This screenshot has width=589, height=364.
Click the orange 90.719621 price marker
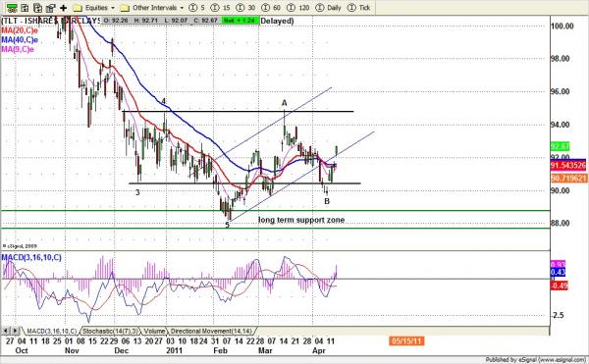[568, 179]
